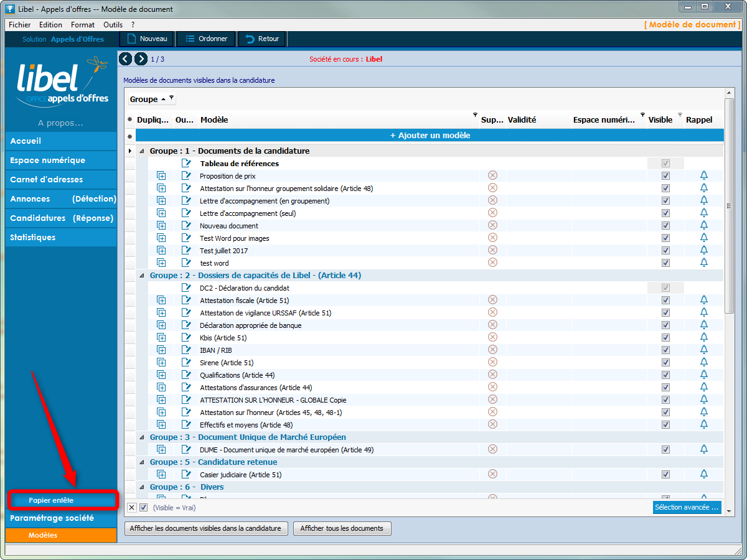Open the Edition menu
The width and height of the screenshot is (747, 560).
coord(50,25)
